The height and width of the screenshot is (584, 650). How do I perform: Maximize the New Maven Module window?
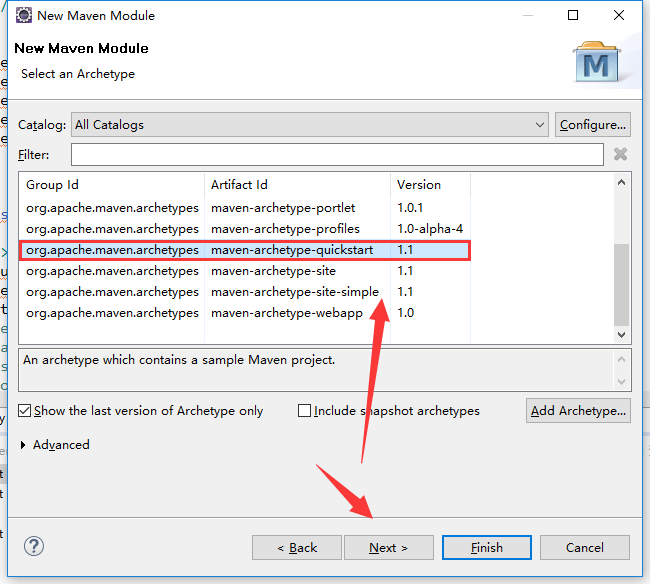573,15
